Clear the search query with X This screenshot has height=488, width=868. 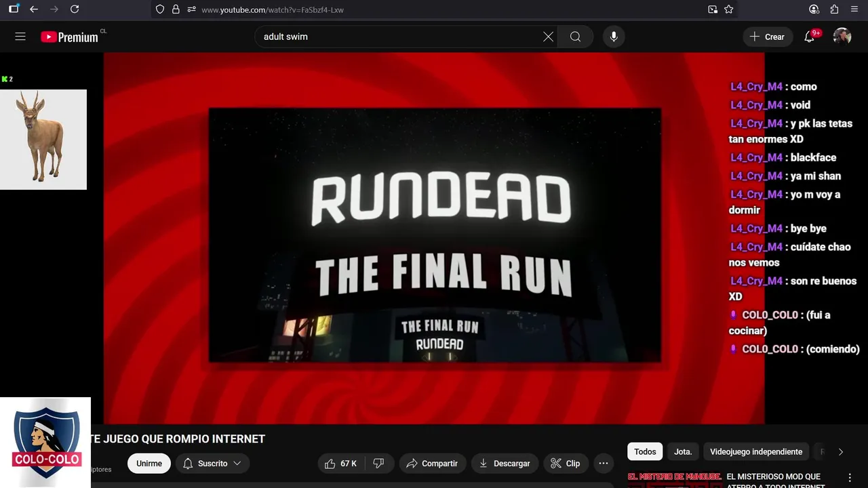pyautogui.click(x=548, y=37)
